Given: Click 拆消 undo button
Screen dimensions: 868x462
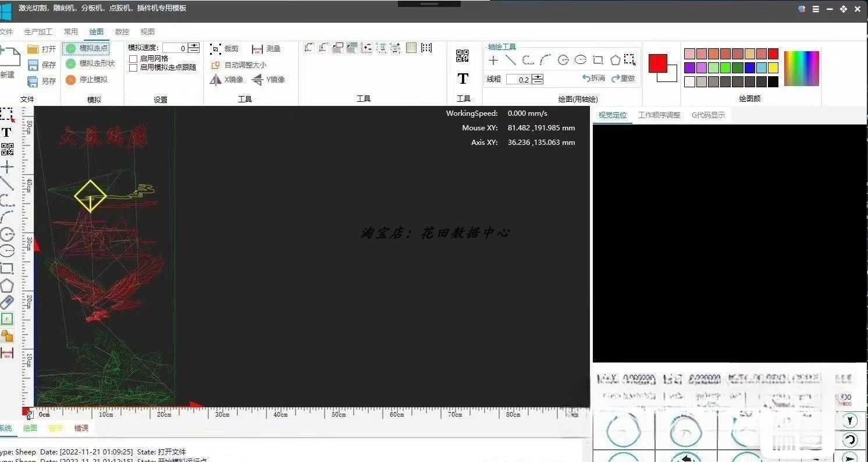Looking at the screenshot, I should (593, 78).
